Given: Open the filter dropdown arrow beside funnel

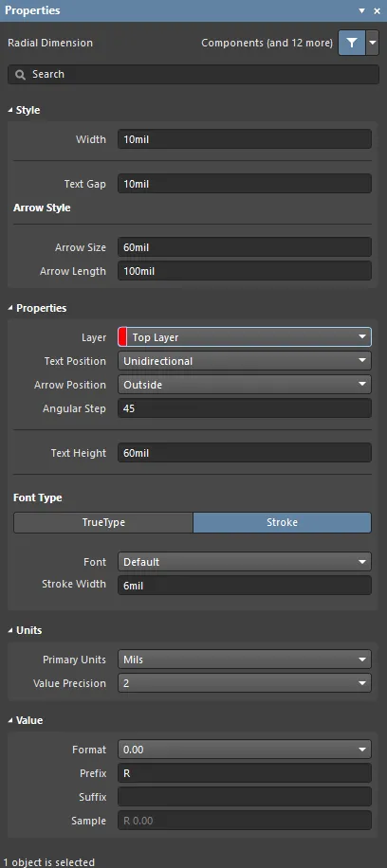Looking at the screenshot, I should coord(373,43).
